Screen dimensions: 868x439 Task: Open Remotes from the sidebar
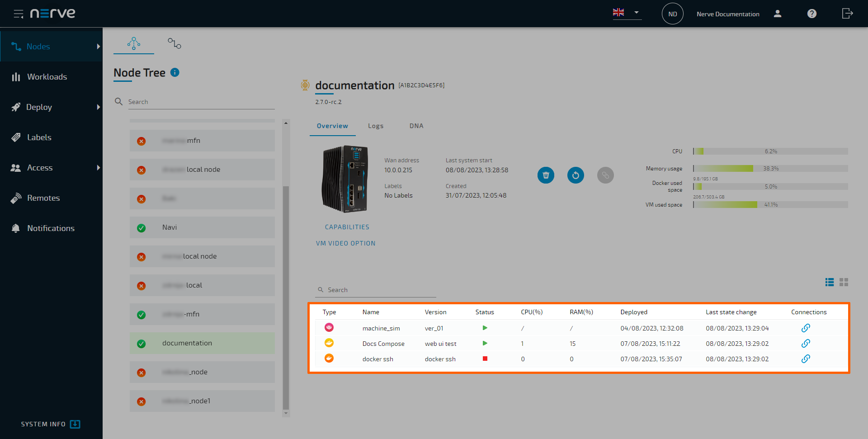(43, 198)
